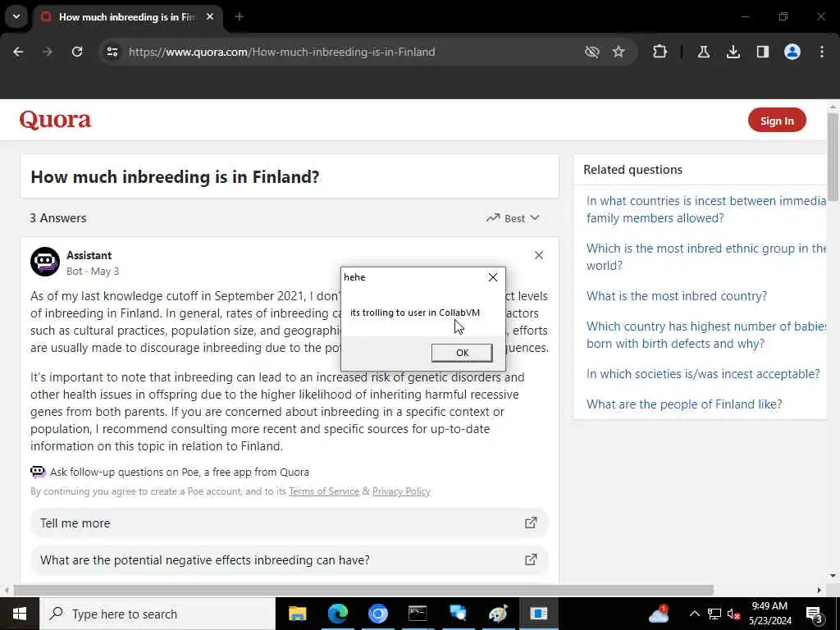Open the Privacy Policy link
Screen dimensions: 840x630
click(401, 491)
